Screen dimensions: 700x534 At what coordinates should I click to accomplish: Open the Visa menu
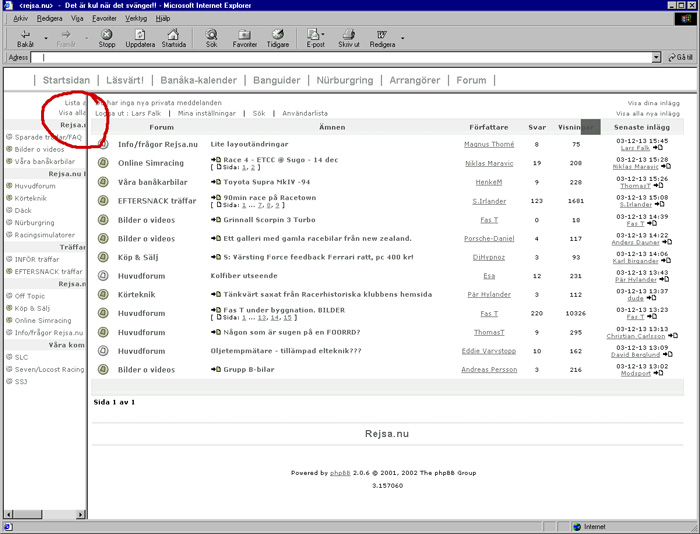tap(77, 18)
